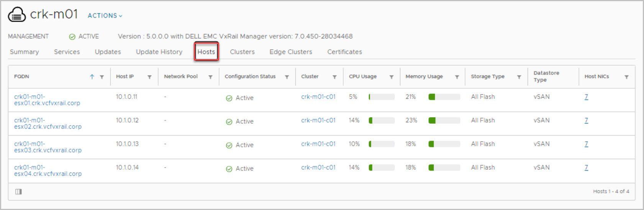
Task: Click the Datastore Type column header
Action: [546, 76]
